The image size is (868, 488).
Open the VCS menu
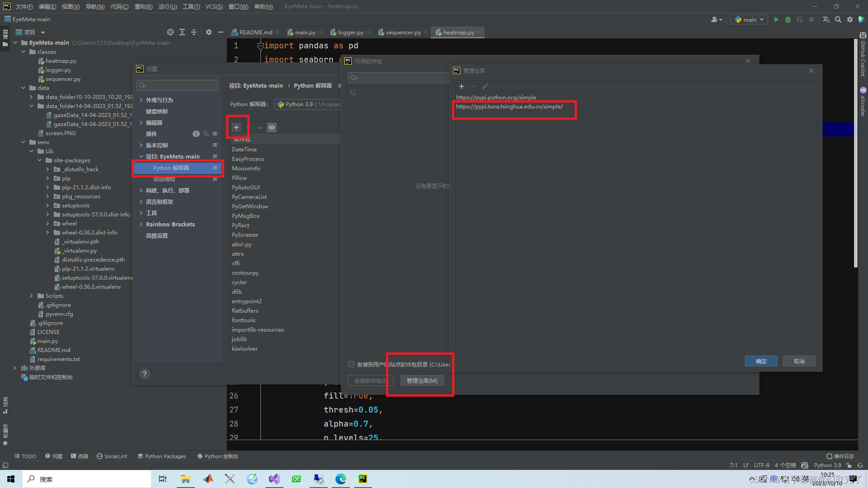[214, 6]
